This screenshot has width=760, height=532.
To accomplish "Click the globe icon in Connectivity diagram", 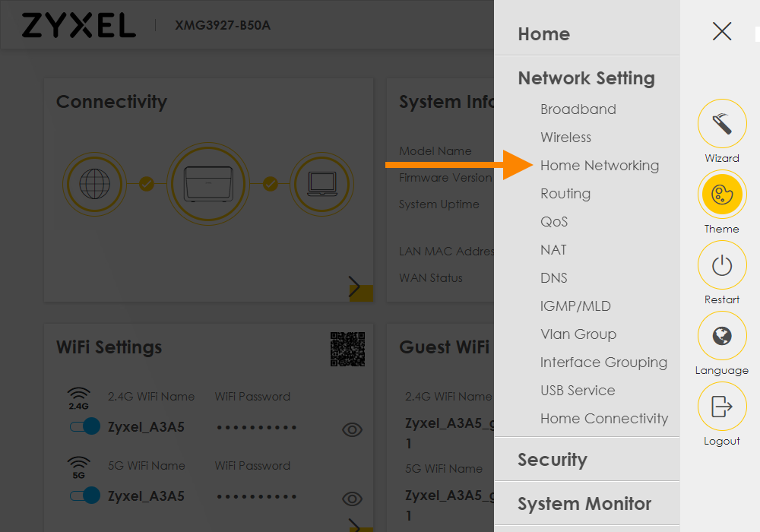I will [x=94, y=184].
